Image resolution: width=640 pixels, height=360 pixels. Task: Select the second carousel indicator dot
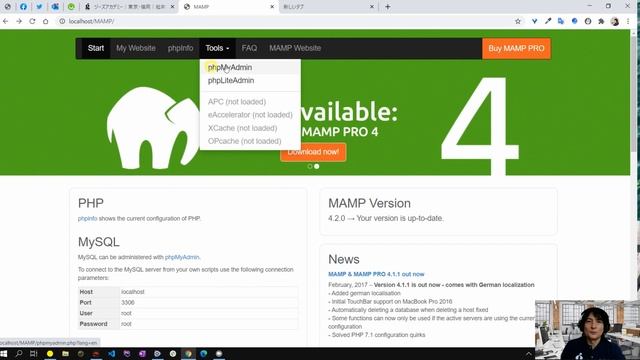317,167
